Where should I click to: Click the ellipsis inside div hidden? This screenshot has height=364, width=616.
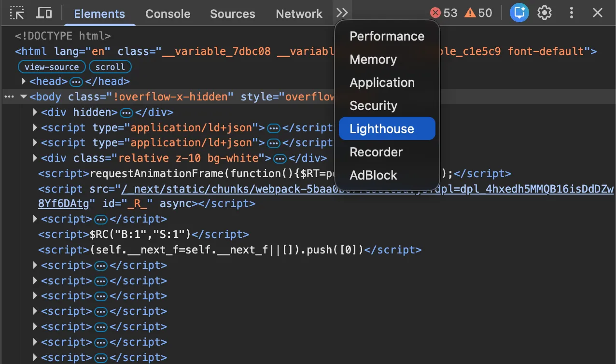(126, 112)
